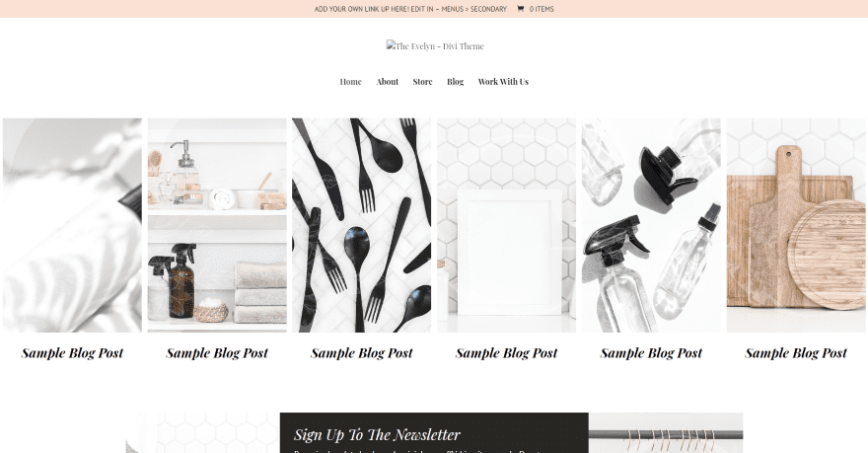Viewport: 868px width, 453px height.
Task: Click the Add Your Own Link banner text
Action: [x=410, y=9]
